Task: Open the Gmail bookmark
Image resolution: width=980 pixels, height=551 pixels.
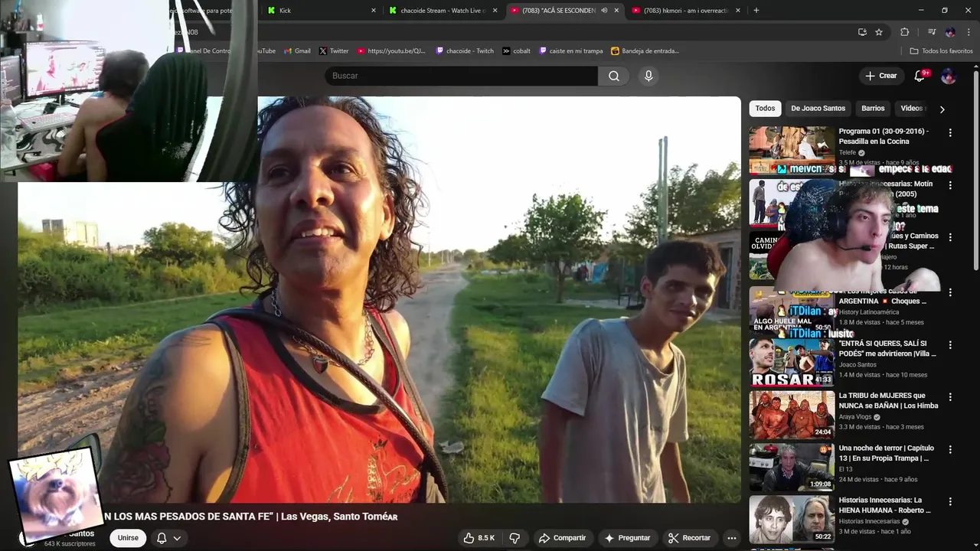Action: (x=297, y=51)
